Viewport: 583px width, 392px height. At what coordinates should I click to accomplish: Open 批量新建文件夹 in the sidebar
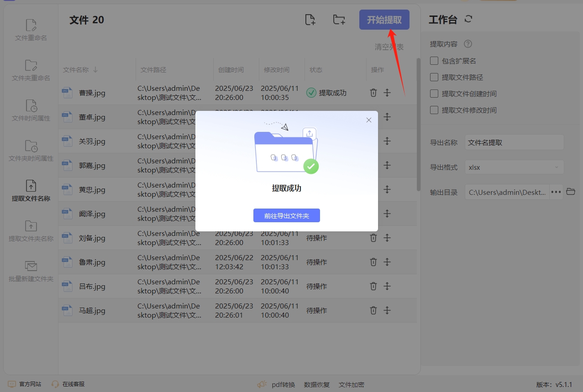(31, 271)
